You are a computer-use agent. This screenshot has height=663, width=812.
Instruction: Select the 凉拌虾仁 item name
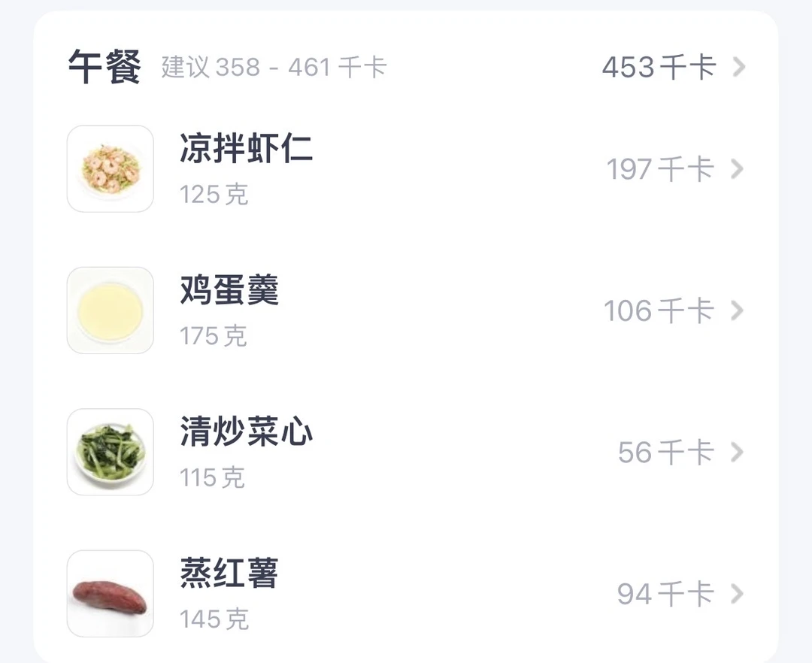[x=246, y=148]
